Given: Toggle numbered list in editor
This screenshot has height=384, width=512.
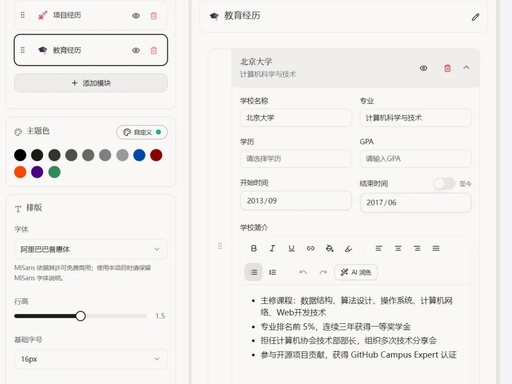Looking at the screenshot, I should point(272,272).
